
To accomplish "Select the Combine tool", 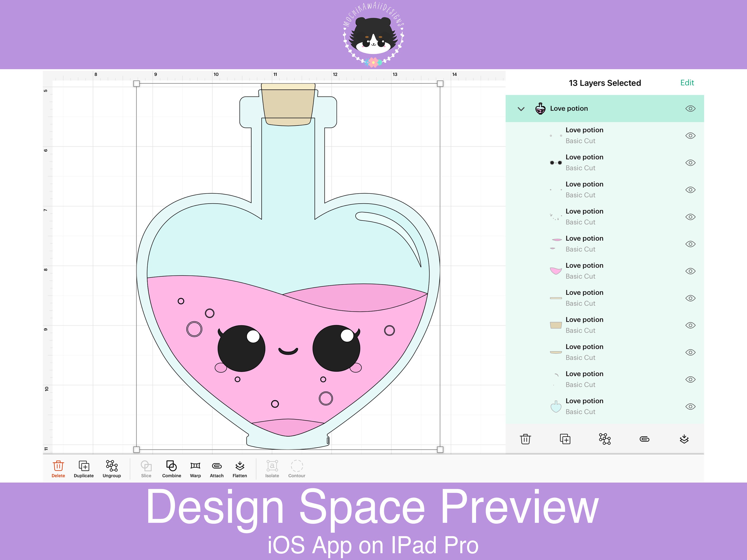I will (x=172, y=469).
